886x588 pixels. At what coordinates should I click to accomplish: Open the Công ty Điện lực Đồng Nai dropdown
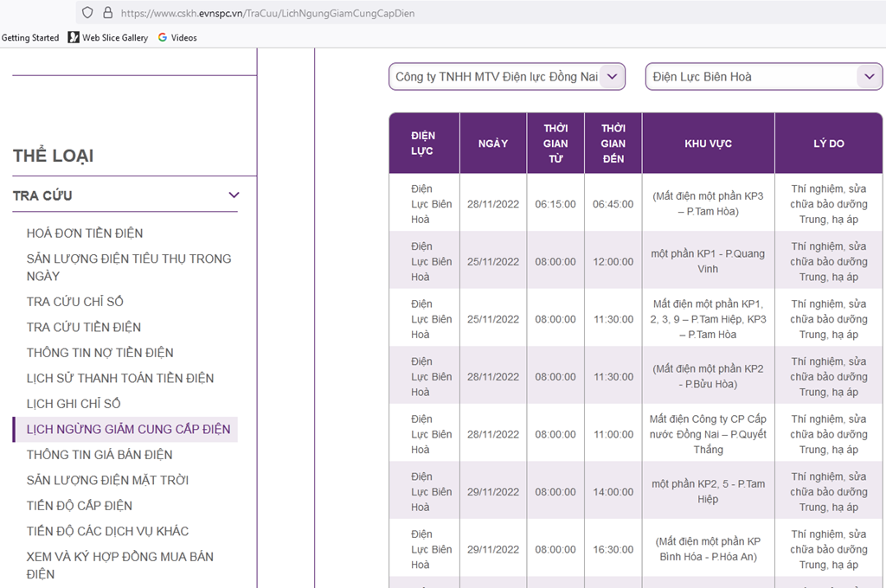coord(506,77)
